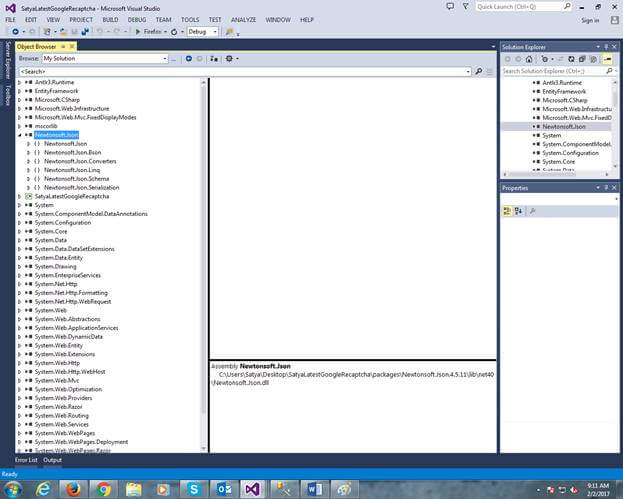The image size is (623, 499).
Task: Expand the System.Web.Mvc assembly node
Action: [19, 381]
